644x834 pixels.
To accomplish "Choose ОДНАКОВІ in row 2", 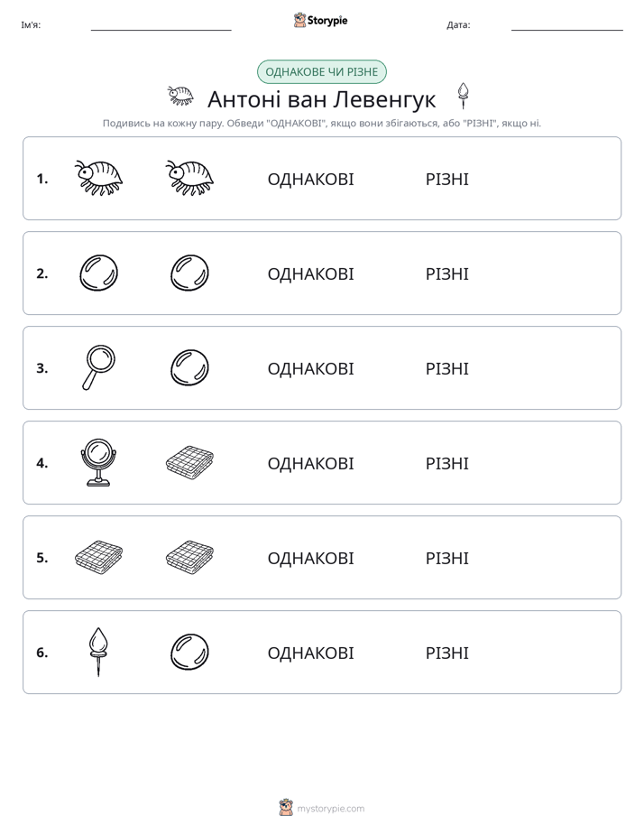I will [x=310, y=273].
